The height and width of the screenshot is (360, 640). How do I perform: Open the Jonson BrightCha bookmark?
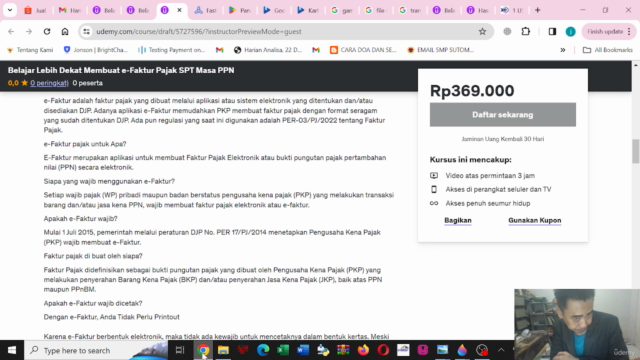[96, 50]
